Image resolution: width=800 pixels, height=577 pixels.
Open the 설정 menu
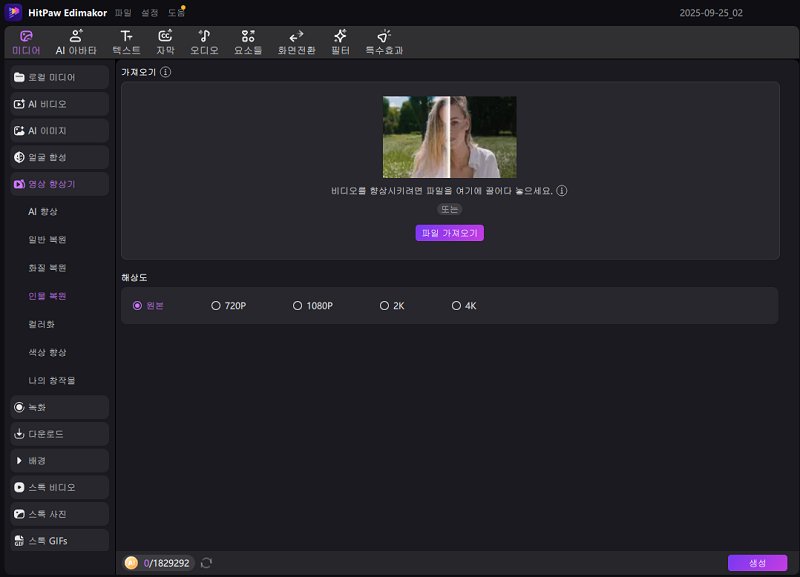[149, 12]
